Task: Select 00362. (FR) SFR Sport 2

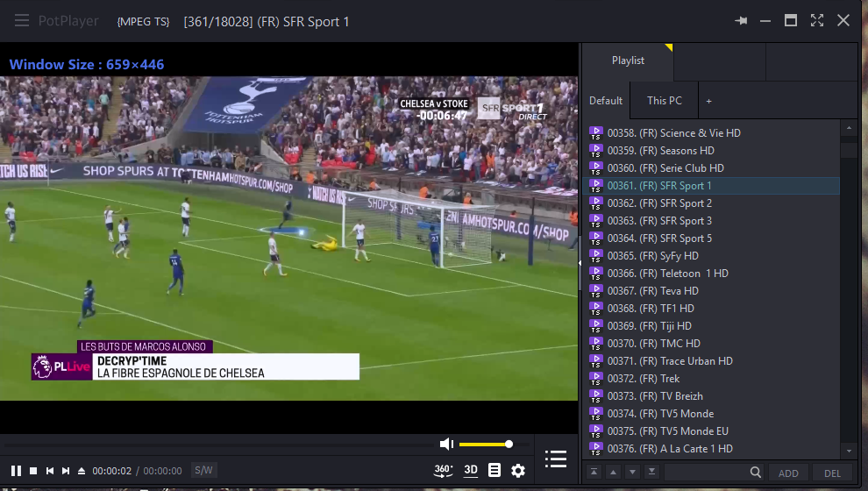Action: pyautogui.click(x=711, y=203)
